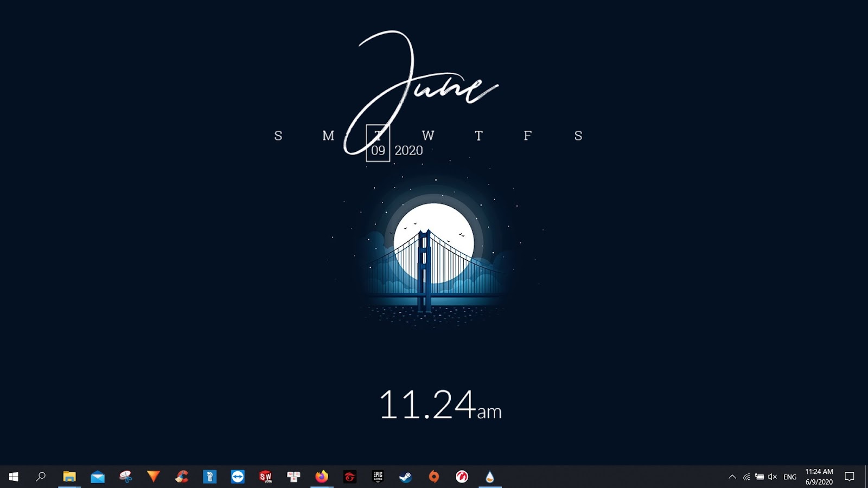Click the F weekday letter
Screen dimensions: 868x488
(x=527, y=136)
